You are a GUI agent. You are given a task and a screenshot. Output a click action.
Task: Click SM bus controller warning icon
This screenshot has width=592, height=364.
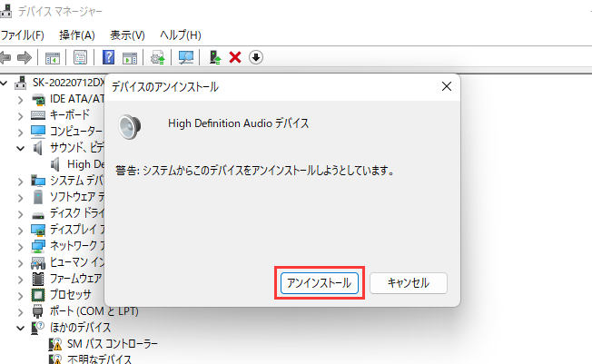click(x=55, y=344)
